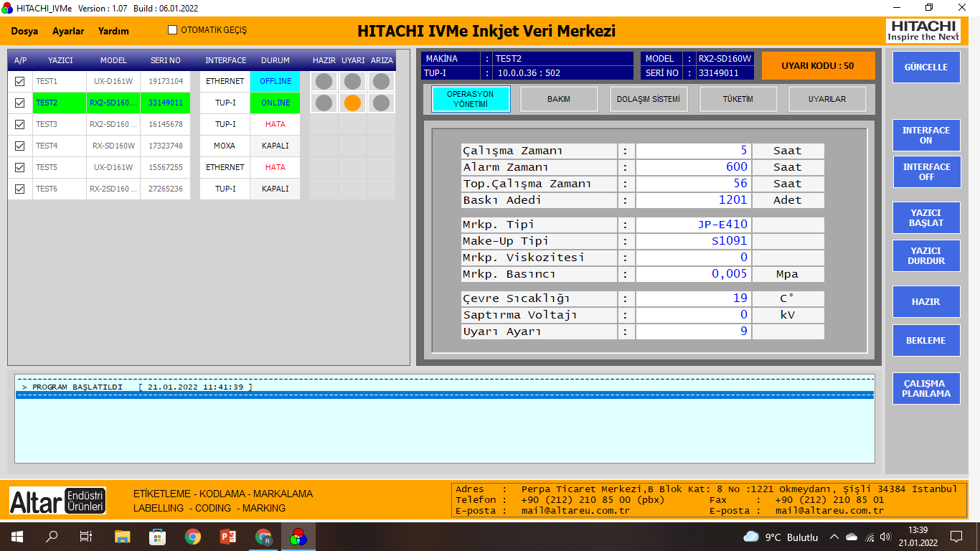Open Task View on the taskbar

(86, 537)
